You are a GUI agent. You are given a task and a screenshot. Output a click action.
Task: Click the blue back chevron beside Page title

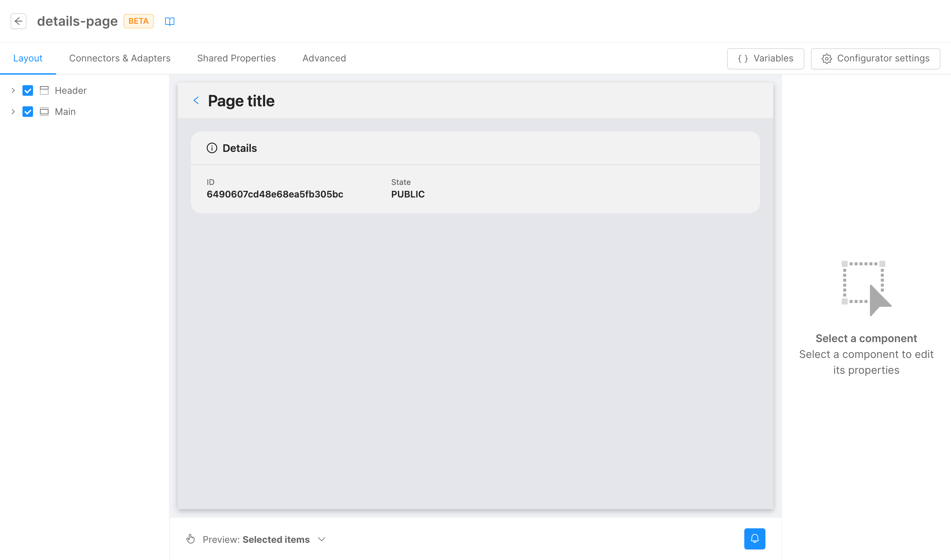[x=196, y=100]
